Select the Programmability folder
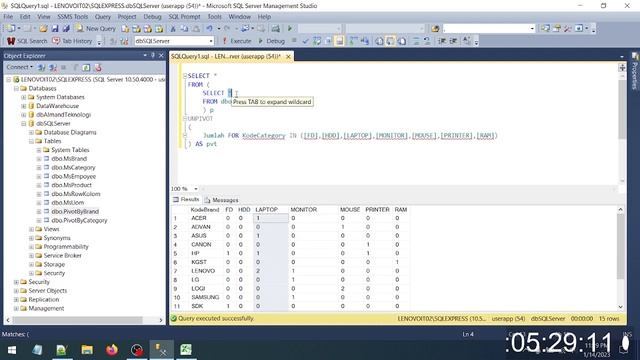Viewport: 640px width, 360px height. (x=66, y=247)
